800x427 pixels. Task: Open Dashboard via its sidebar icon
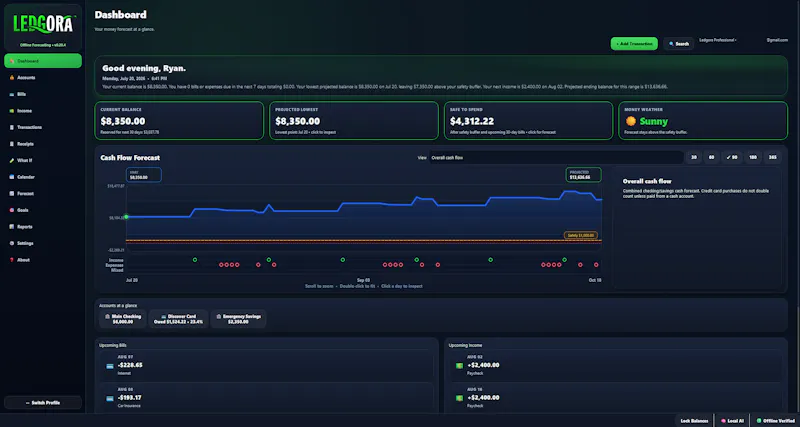(11, 61)
